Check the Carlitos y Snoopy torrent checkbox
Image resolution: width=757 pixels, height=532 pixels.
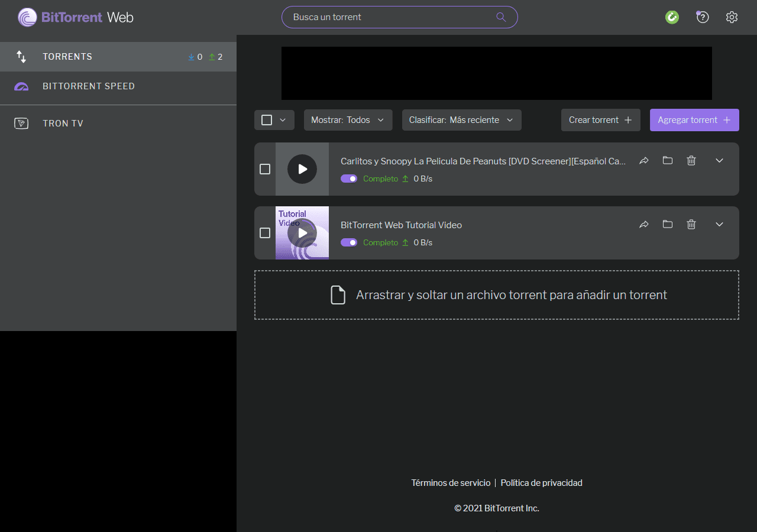(265, 169)
